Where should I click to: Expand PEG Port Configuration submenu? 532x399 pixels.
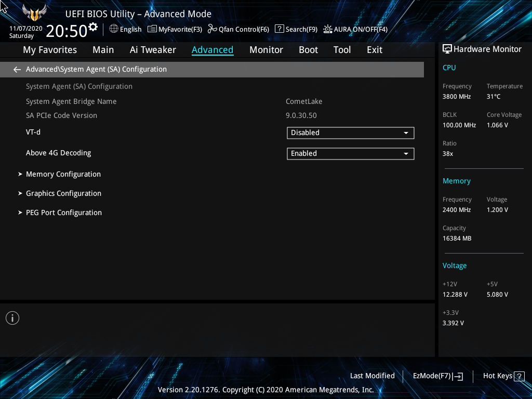64,212
